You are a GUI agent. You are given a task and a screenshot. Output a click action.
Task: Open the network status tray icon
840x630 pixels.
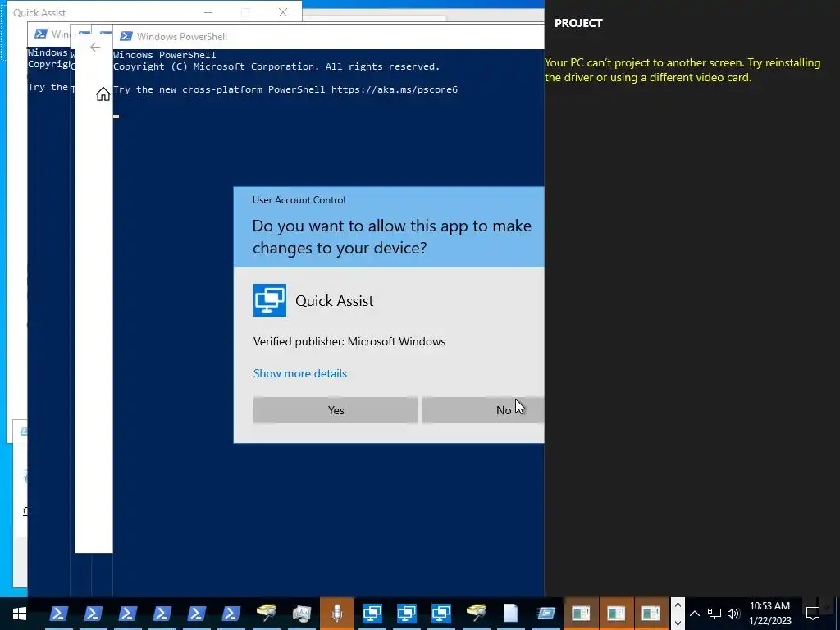[x=714, y=614]
